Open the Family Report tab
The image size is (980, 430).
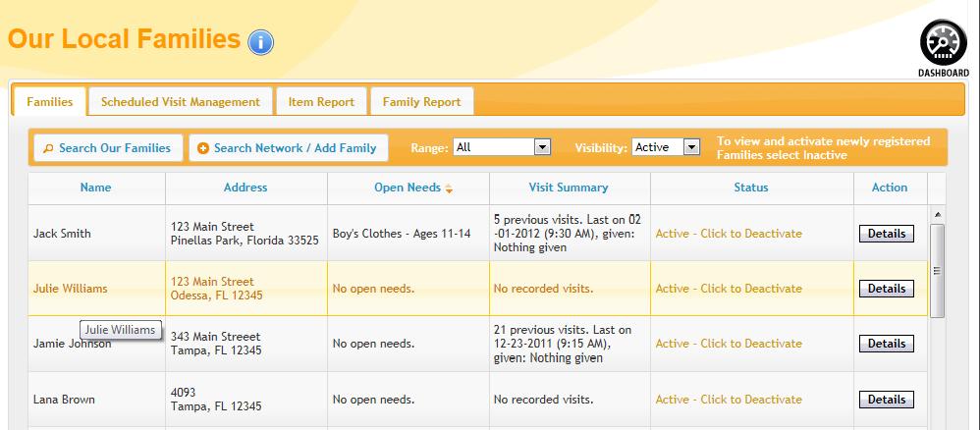click(422, 102)
